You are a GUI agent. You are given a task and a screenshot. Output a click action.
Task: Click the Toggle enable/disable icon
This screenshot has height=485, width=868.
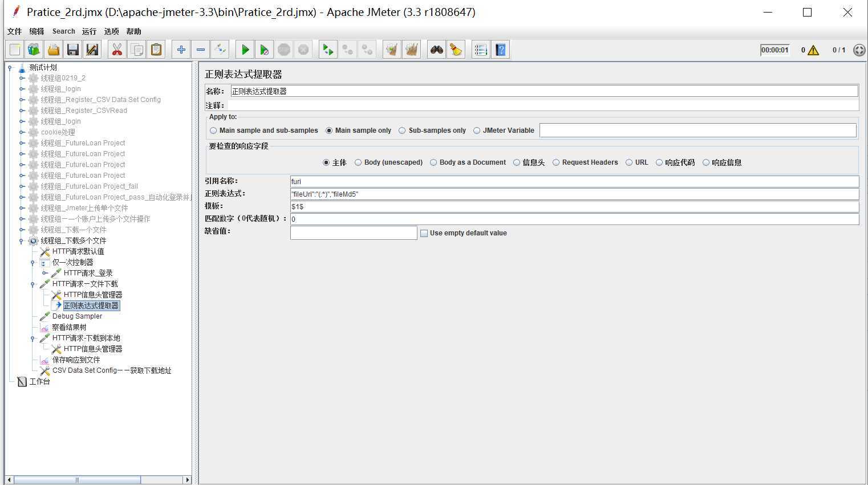(x=220, y=50)
